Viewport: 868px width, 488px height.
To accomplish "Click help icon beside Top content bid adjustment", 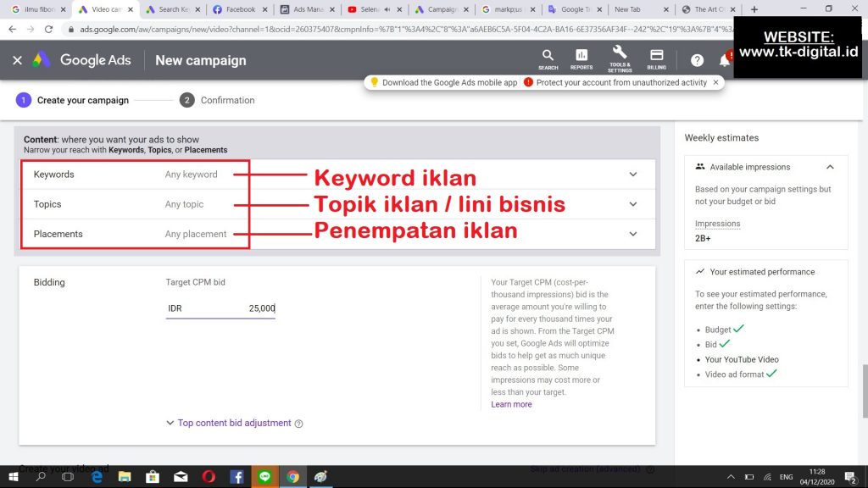I will 298,424.
